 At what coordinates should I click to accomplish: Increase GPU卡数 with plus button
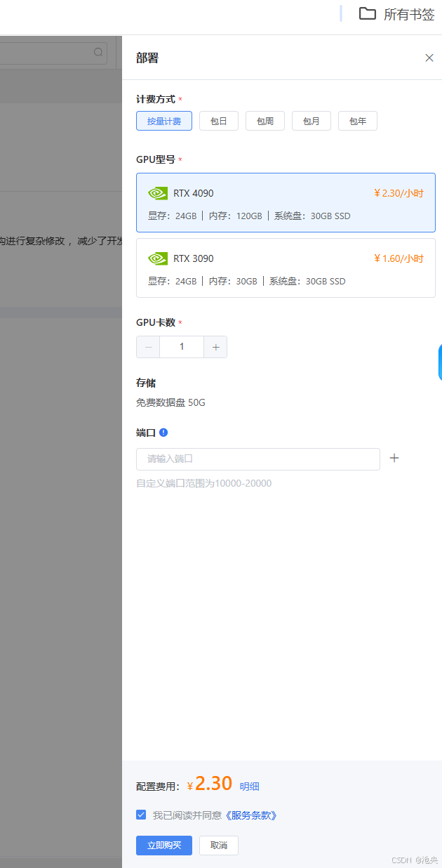click(x=215, y=347)
